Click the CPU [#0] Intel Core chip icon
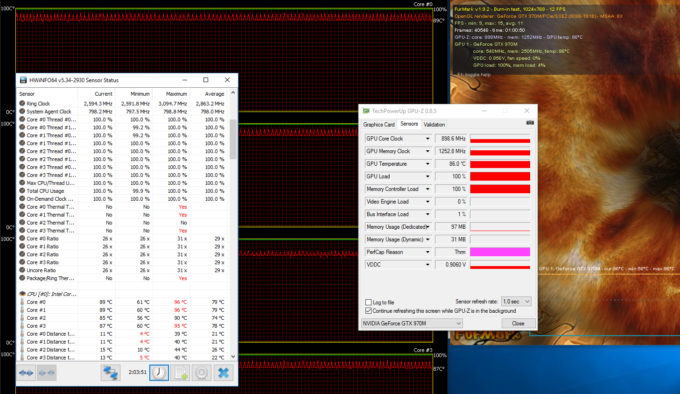Image resolution: width=680 pixels, height=394 pixels. (x=22, y=294)
